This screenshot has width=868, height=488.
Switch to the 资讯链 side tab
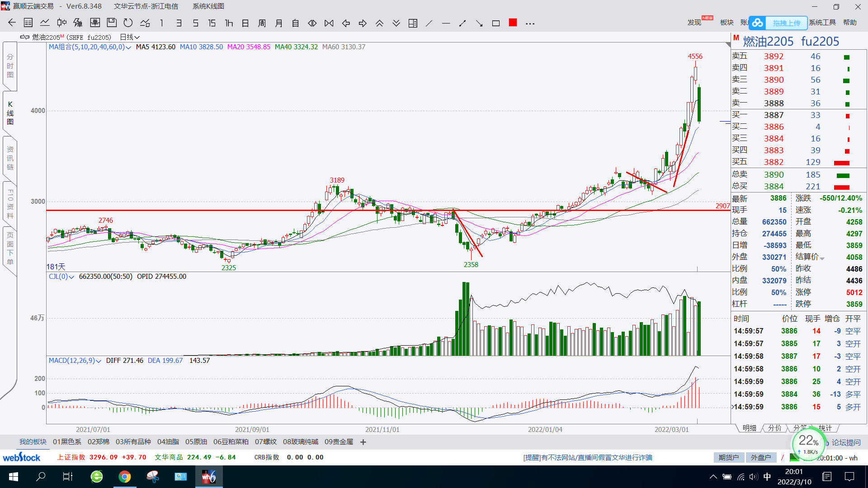[10, 158]
